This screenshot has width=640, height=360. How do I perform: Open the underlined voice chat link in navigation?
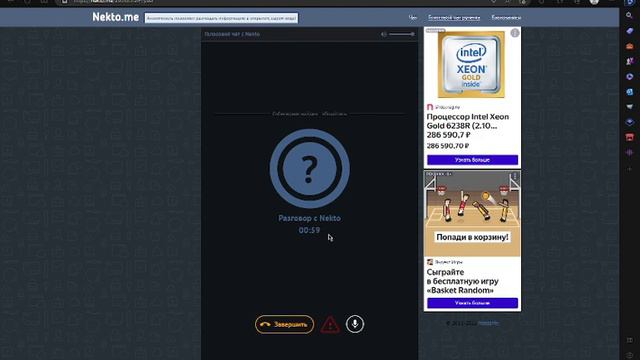point(454,18)
